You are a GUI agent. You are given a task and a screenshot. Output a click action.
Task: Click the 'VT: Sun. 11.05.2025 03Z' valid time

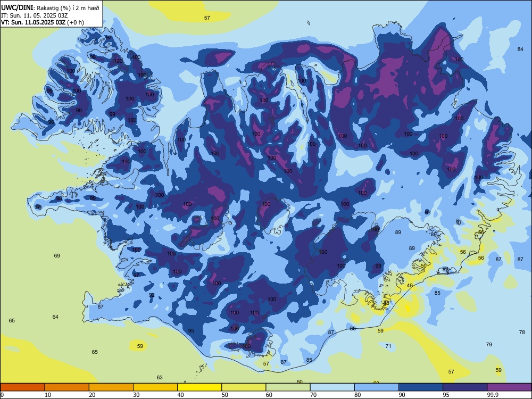point(33,22)
